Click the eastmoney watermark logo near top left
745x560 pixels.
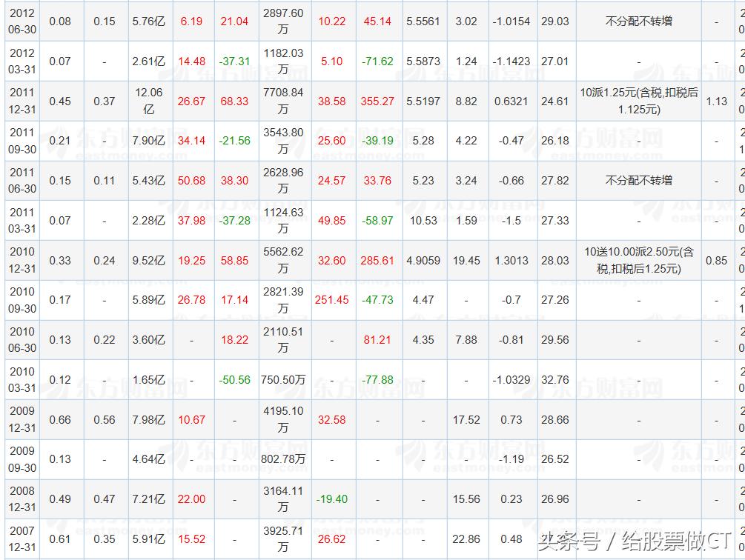coord(222,74)
